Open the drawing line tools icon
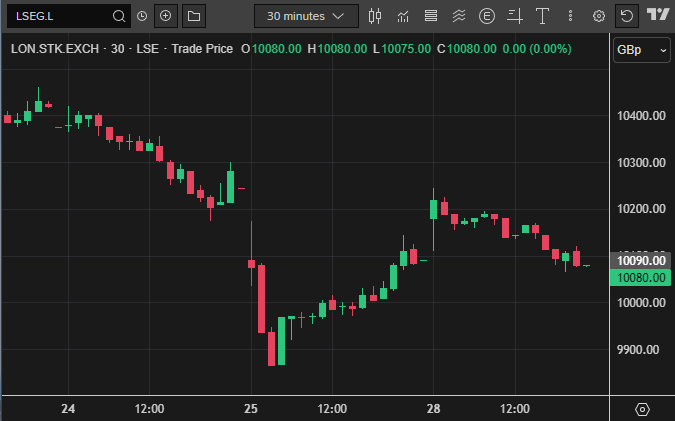 click(x=515, y=16)
